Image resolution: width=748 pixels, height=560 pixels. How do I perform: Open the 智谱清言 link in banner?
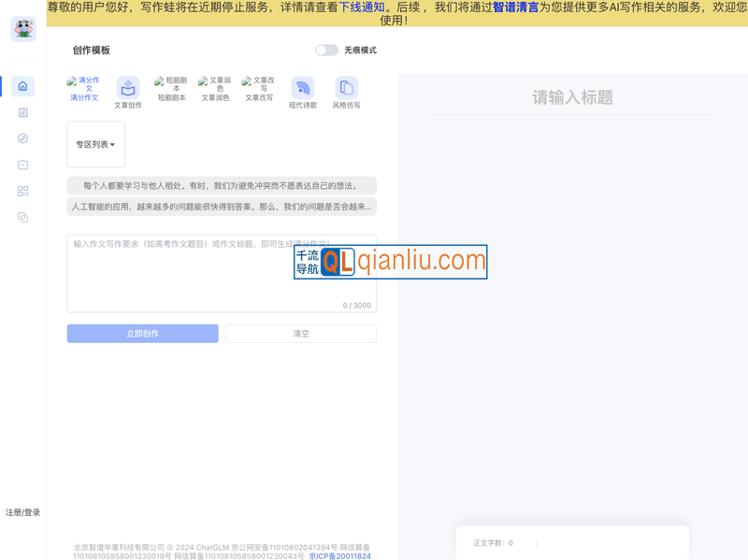tap(515, 7)
